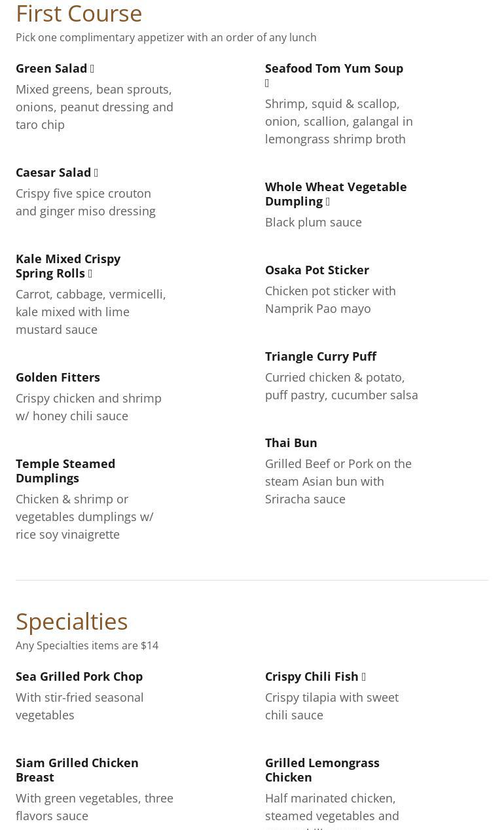Click the icon after Kale Spring Rolls title
504x830 pixels.
point(90,274)
